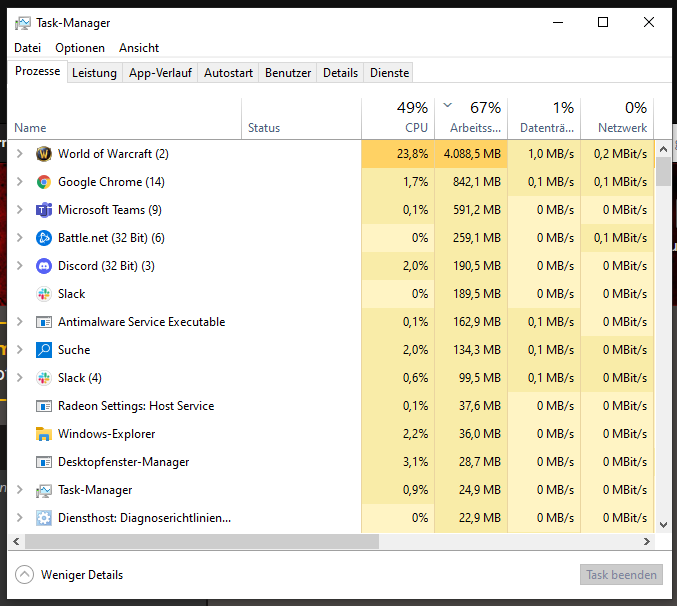Click the icon of the 189,5 MB Slack process

tap(44, 294)
